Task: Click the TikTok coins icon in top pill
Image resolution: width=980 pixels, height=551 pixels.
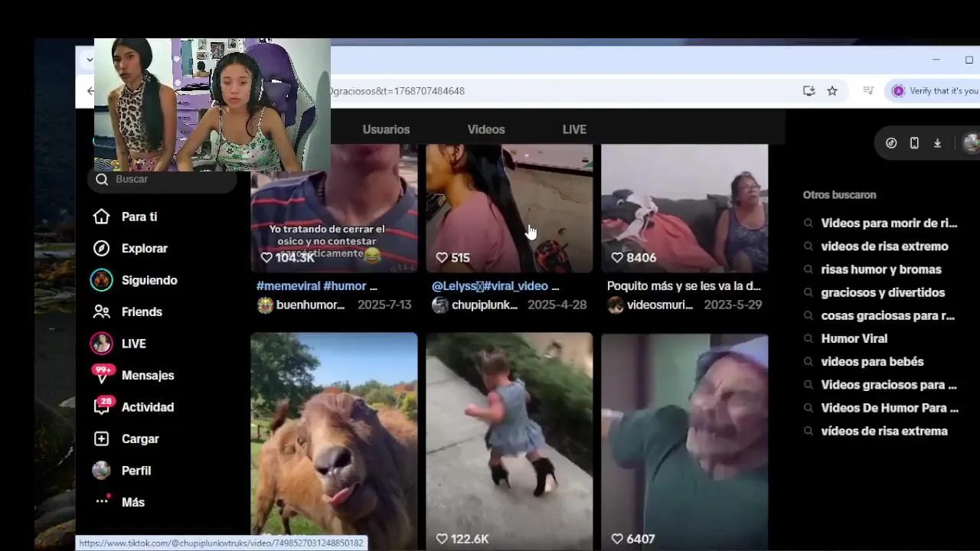Action: 891,143
